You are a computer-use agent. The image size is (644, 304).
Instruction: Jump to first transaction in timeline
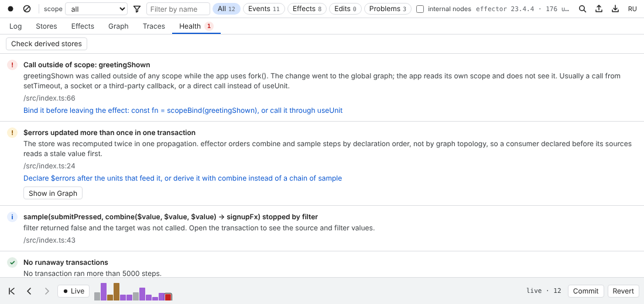coord(12,291)
